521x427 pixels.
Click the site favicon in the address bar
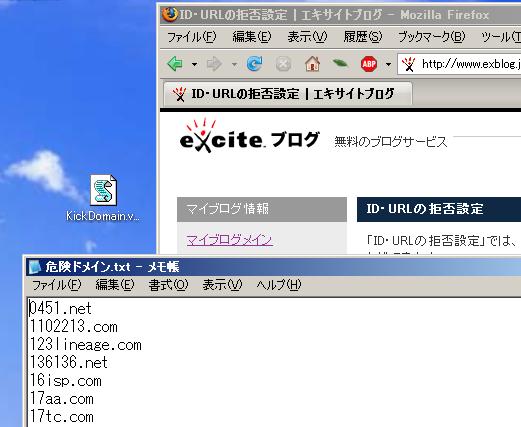coord(409,64)
